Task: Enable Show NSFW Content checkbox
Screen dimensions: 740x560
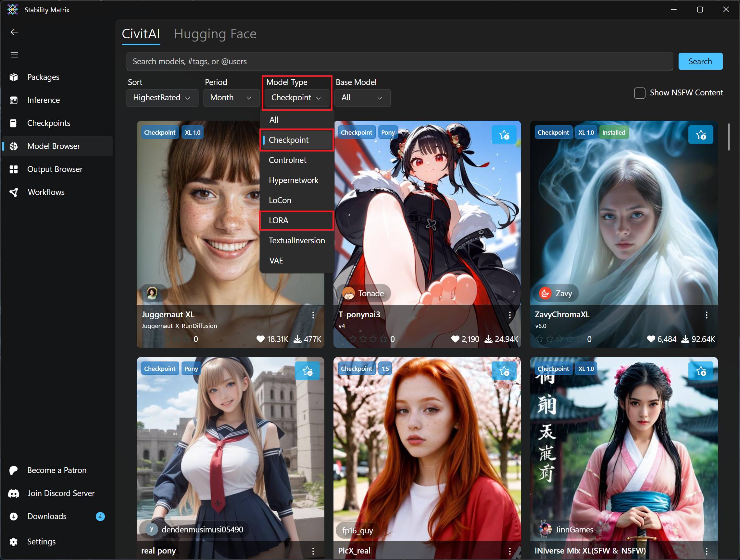Action: [x=639, y=93]
